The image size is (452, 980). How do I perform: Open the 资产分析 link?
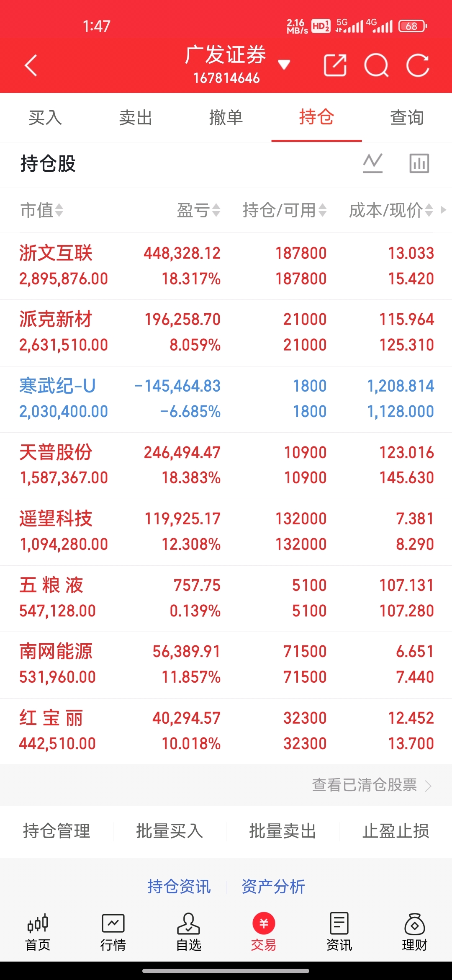(x=273, y=887)
